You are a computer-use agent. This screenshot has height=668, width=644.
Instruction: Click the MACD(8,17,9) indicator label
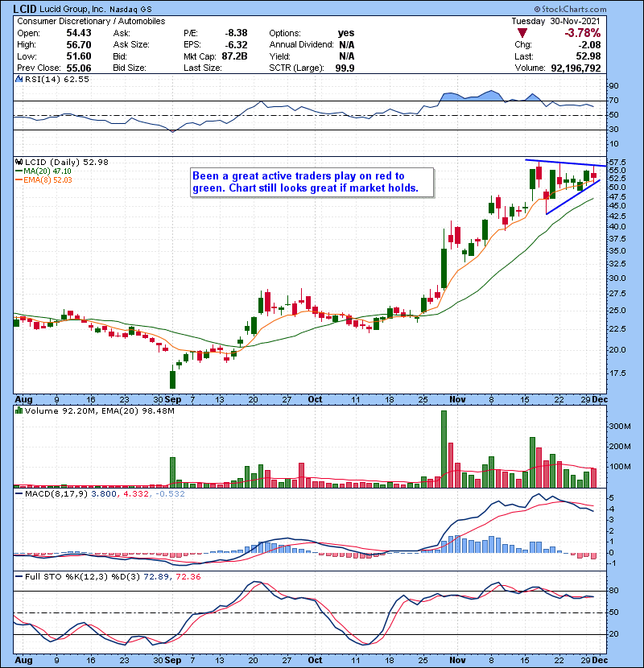[x=57, y=494]
